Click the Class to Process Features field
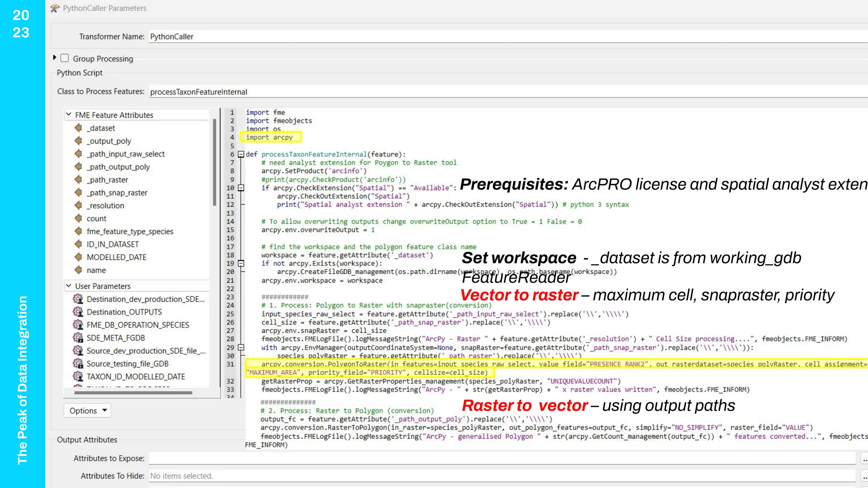868x488 pixels. pos(508,92)
